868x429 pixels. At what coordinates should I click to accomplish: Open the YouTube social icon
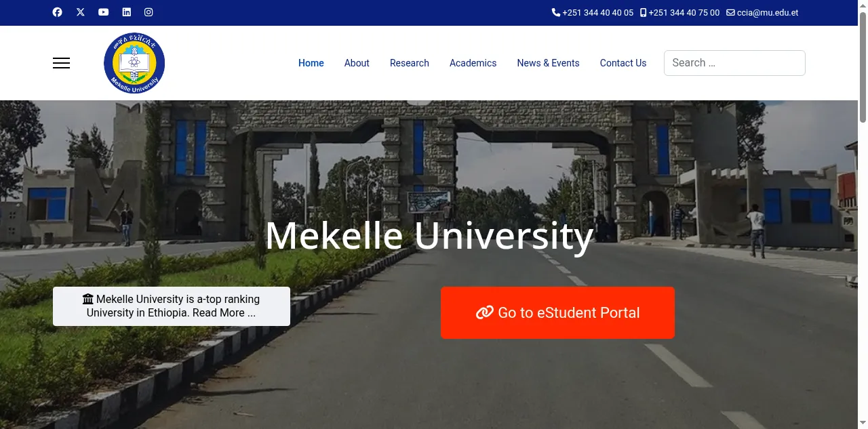(x=103, y=12)
